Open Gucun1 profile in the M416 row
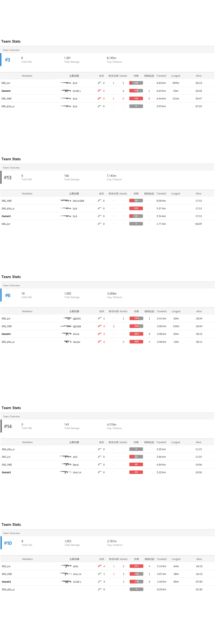This screenshot has height=644, width=215. 6,334
